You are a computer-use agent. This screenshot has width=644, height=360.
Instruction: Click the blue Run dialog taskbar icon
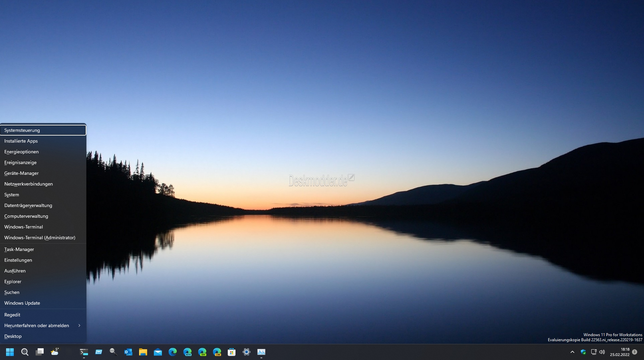(x=99, y=352)
